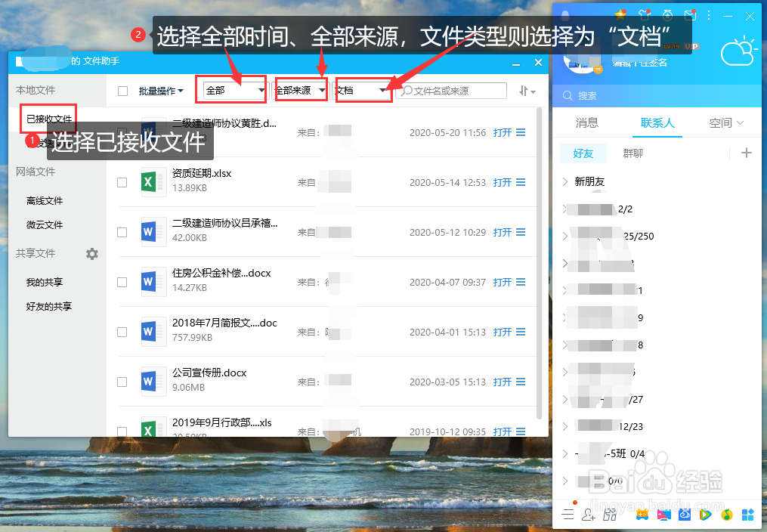Select the 好友 sub-tab
Image resolution: width=767 pixels, height=532 pixels.
click(583, 153)
